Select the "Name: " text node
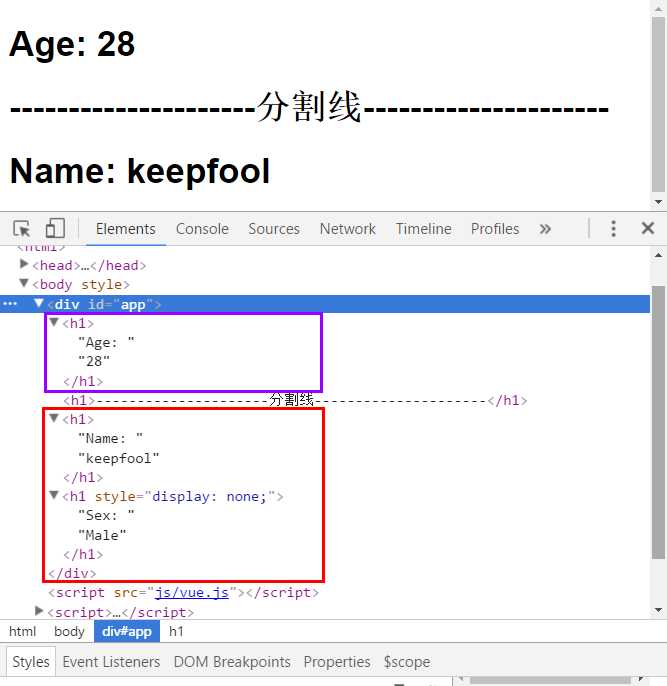This screenshot has height=686, width=667. pyautogui.click(x=110, y=438)
